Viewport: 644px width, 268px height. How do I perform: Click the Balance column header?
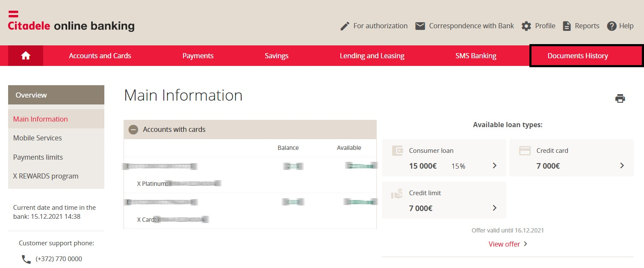[288, 148]
